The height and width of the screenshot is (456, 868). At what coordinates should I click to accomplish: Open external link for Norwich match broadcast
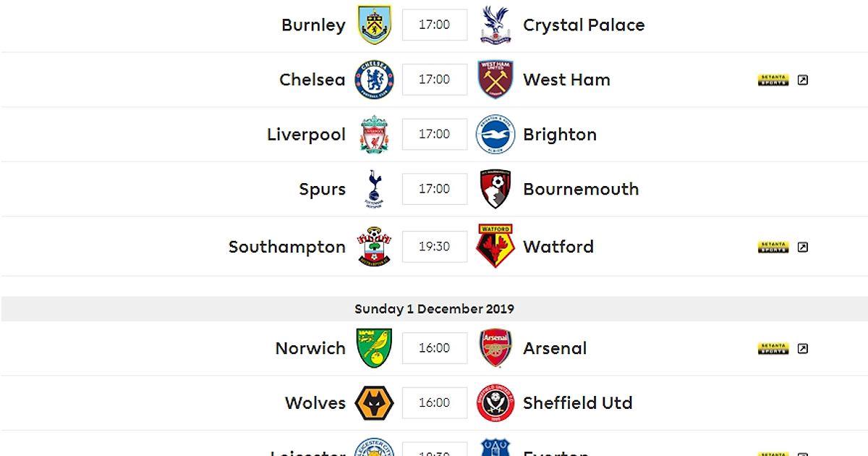(x=802, y=349)
